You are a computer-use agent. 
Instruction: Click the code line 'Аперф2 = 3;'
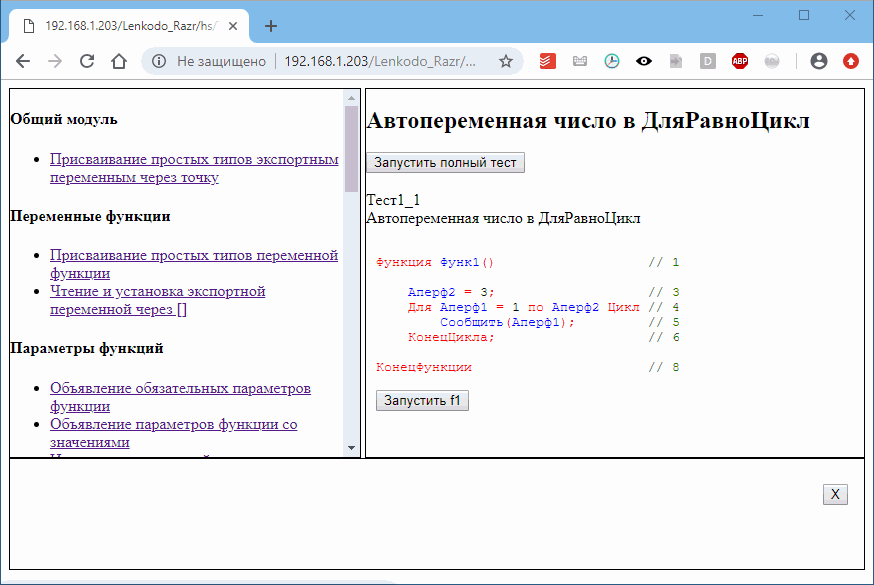[451, 292]
